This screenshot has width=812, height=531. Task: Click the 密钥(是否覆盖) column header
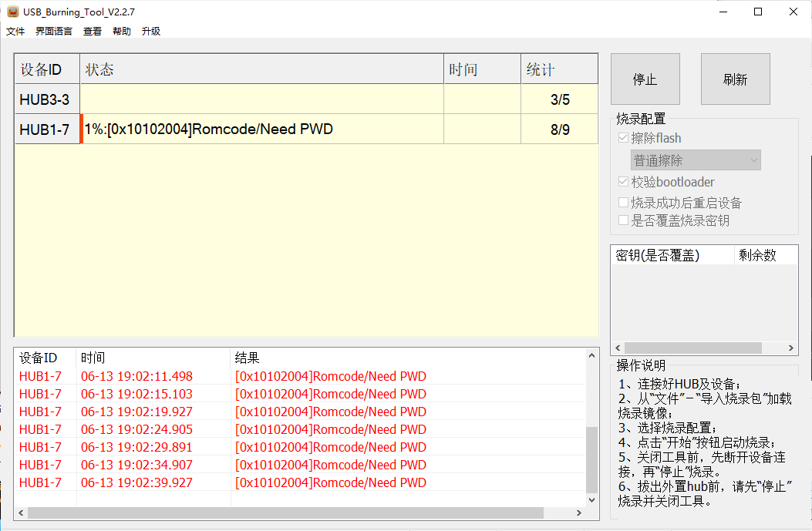click(672, 255)
